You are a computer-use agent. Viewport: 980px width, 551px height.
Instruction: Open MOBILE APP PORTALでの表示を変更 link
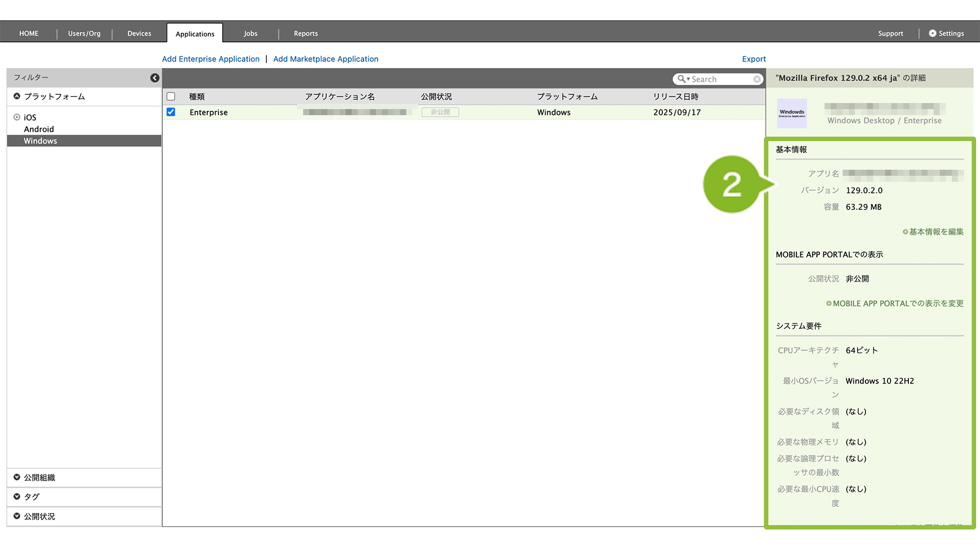coord(895,304)
